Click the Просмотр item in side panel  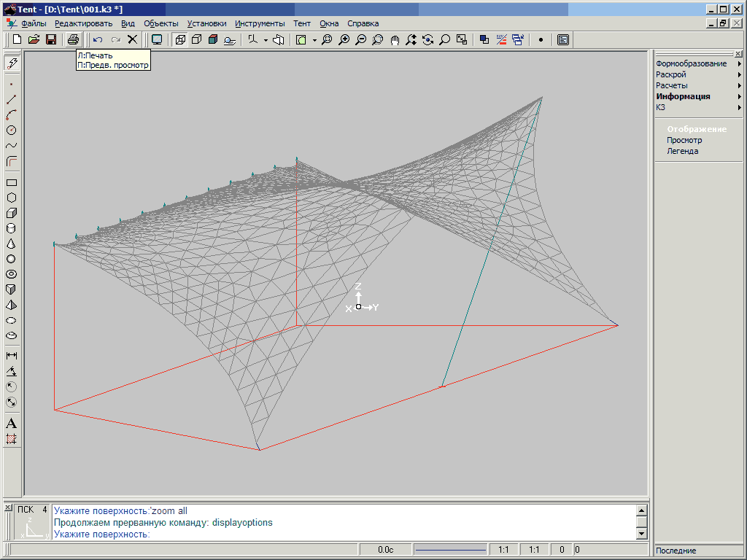point(684,140)
